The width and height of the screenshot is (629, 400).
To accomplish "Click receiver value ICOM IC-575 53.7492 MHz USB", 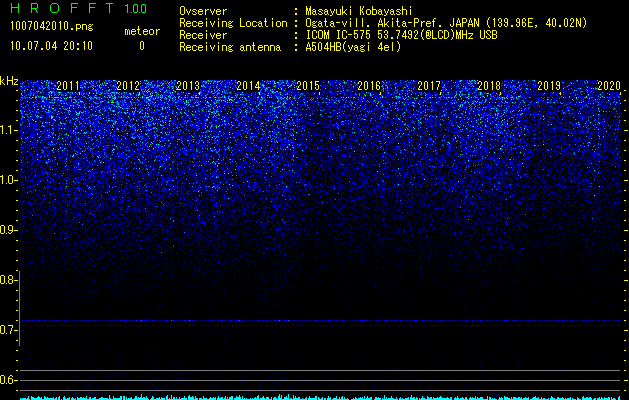I will click(x=401, y=35).
